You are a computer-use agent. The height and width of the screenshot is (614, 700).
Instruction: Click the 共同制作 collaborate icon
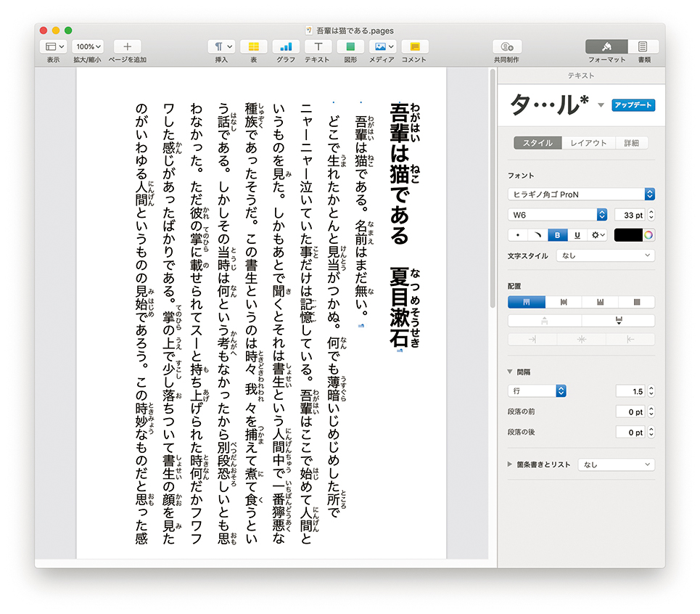click(x=507, y=46)
